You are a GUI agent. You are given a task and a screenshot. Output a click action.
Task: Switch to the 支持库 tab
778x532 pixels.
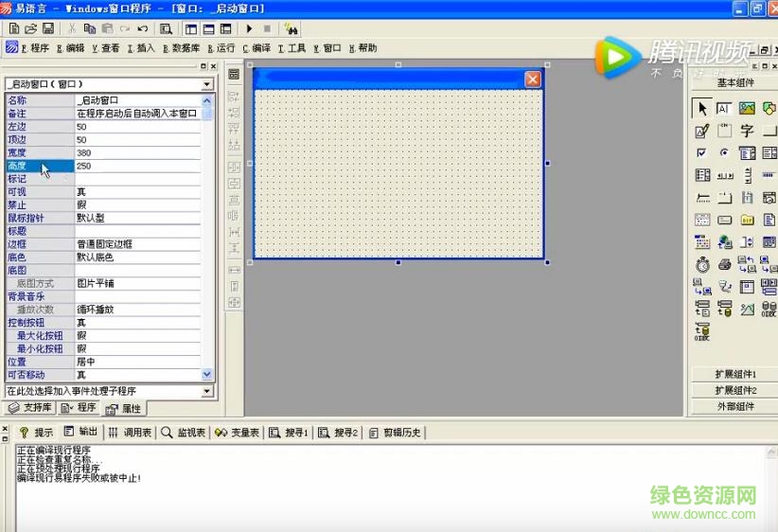click(29, 408)
